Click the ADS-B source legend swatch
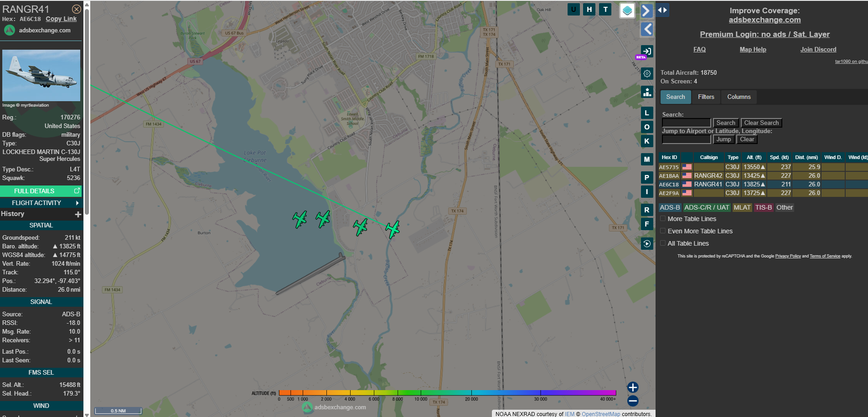This screenshot has width=868, height=417. coord(670,208)
